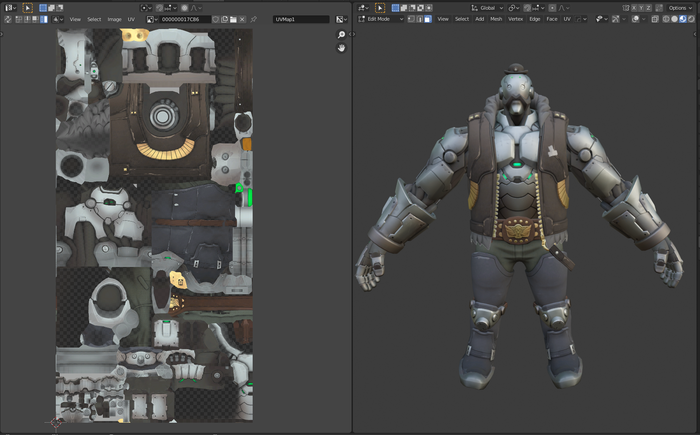
Task: Toggle Z axis mirror
Action: point(649,8)
